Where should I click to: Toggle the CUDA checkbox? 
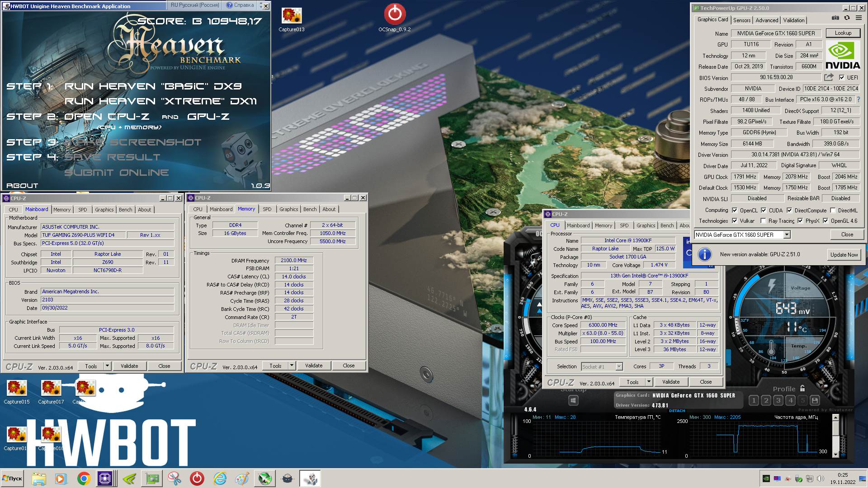click(x=764, y=210)
